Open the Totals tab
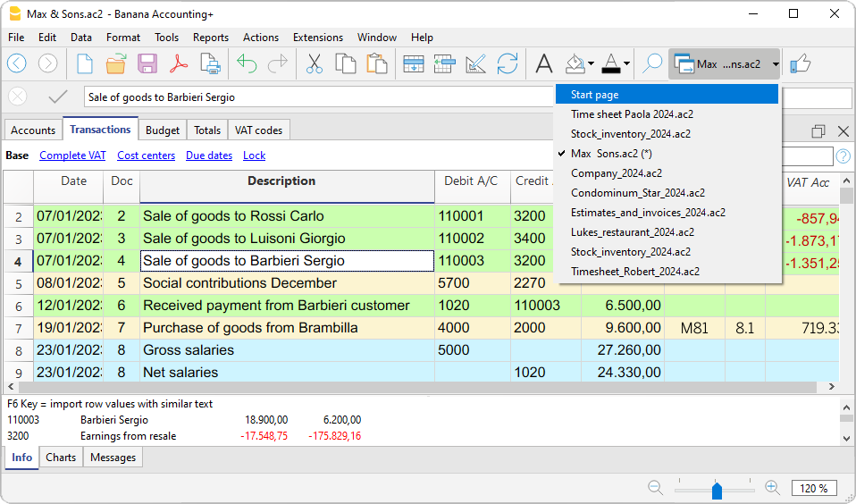The width and height of the screenshot is (856, 504). tap(207, 130)
